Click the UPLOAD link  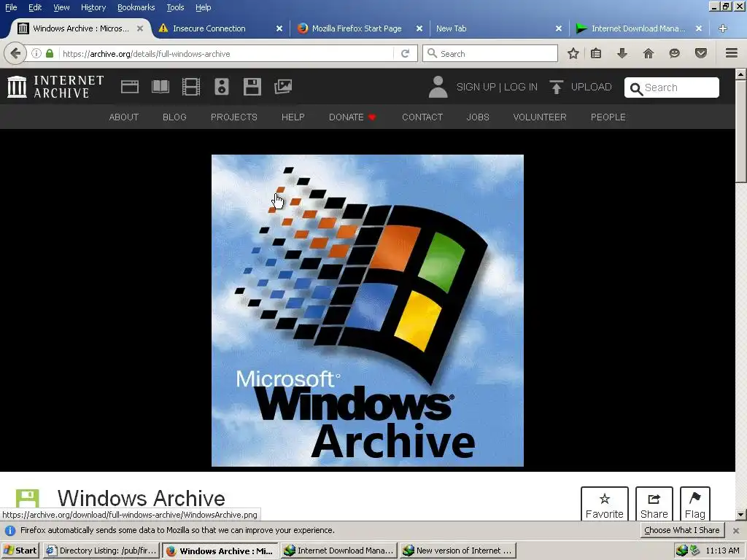(591, 87)
